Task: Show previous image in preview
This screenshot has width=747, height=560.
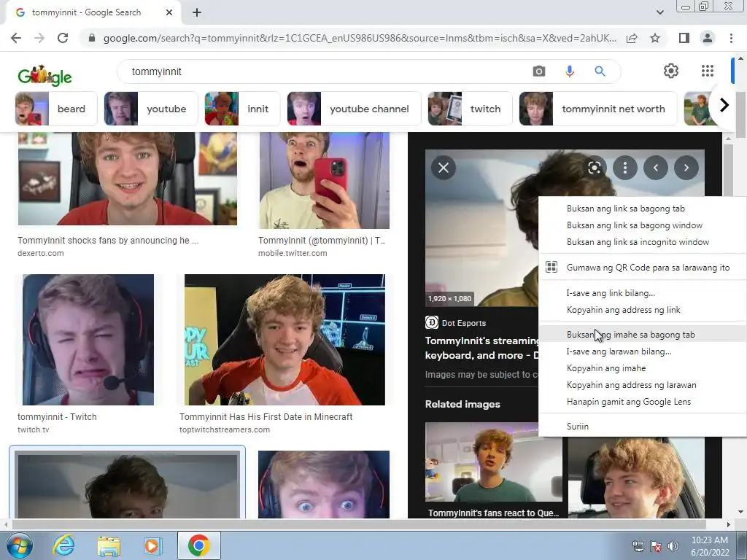Action: 656,168
